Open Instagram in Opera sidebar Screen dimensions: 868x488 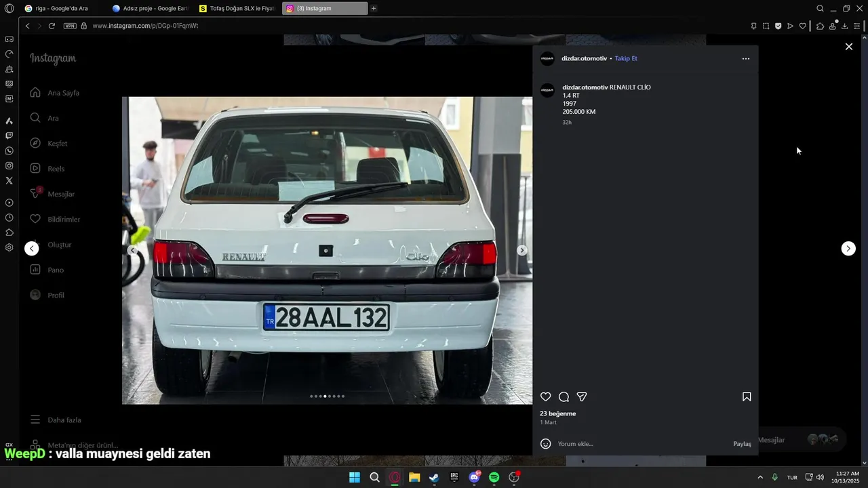point(9,165)
